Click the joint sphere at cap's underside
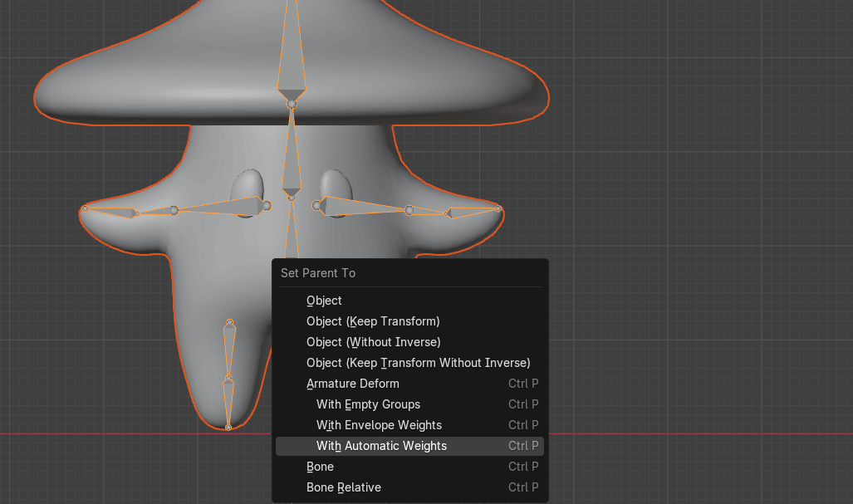Viewport: 853px width, 504px height. [292, 105]
